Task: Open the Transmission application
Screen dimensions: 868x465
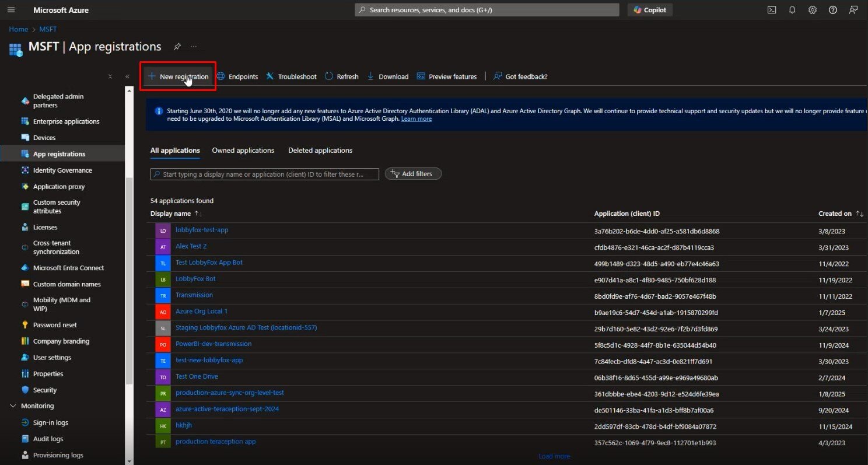Action: [194, 295]
